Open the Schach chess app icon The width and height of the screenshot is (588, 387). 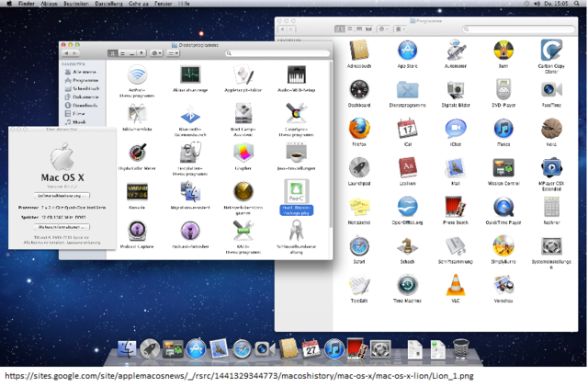(407, 246)
